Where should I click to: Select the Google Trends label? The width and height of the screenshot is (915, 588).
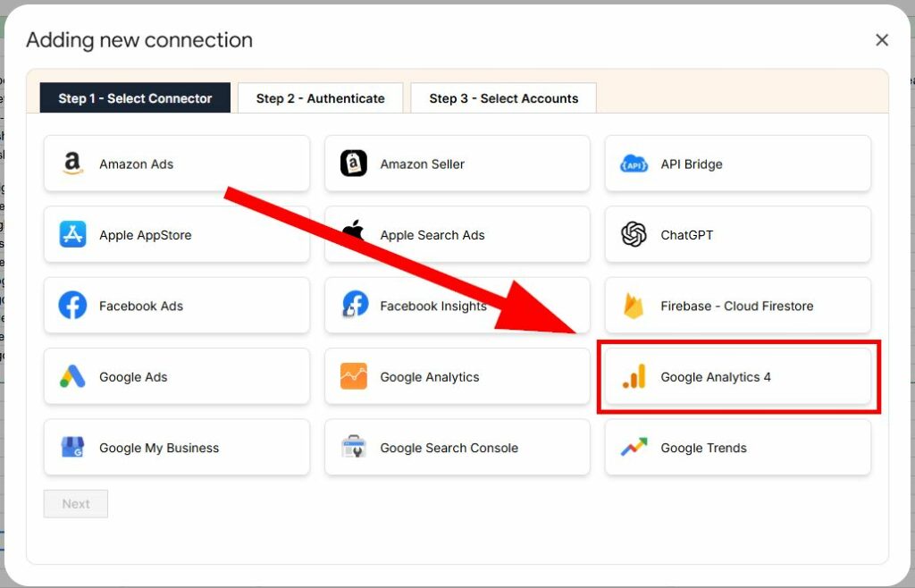click(x=704, y=448)
